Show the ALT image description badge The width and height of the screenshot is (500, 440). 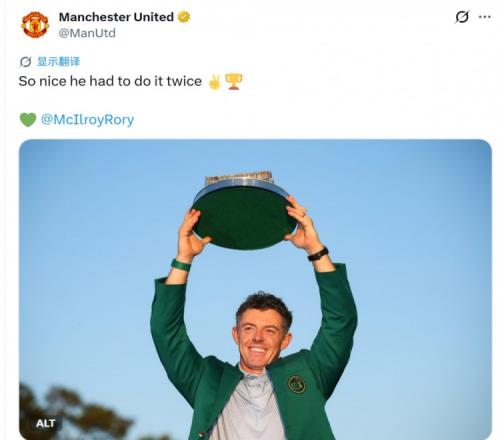pyautogui.click(x=45, y=423)
